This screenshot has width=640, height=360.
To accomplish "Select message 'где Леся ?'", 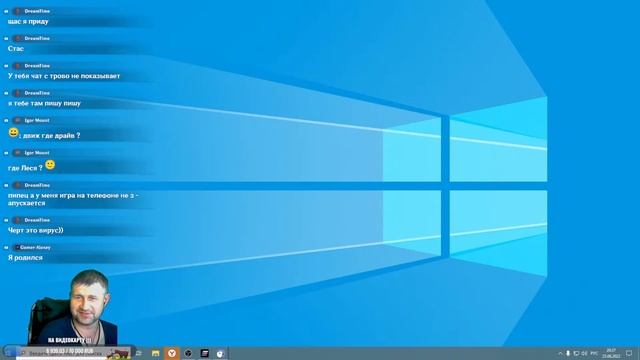I will [25, 168].
